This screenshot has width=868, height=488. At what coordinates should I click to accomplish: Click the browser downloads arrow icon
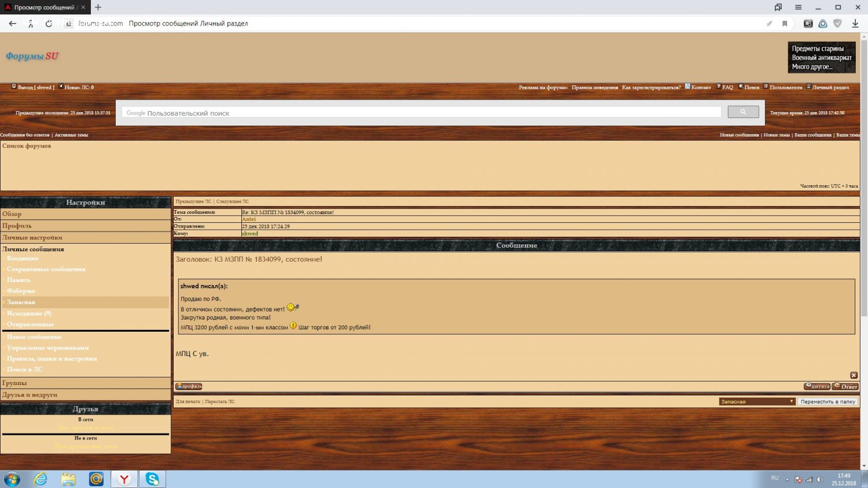pyautogui.click(x=855, y=24)
